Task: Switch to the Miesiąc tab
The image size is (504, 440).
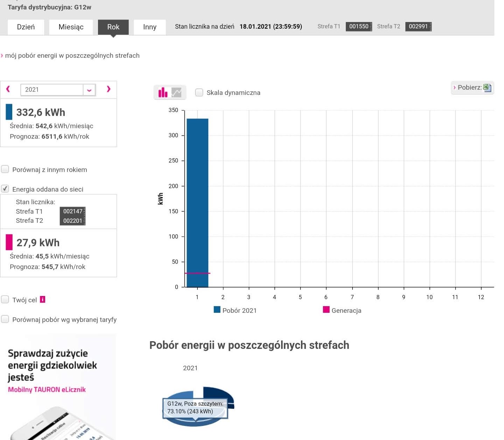Action: (x=71, y=27)
